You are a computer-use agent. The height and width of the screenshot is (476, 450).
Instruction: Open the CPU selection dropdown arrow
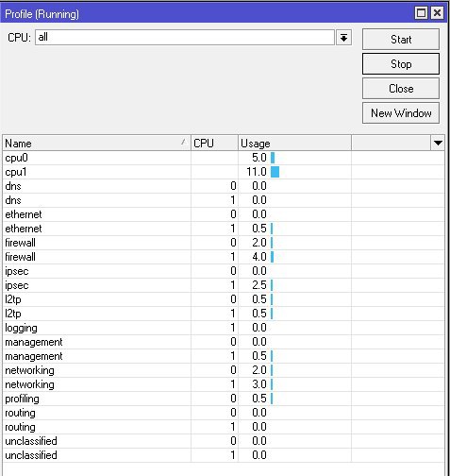(x=343, y=38)
